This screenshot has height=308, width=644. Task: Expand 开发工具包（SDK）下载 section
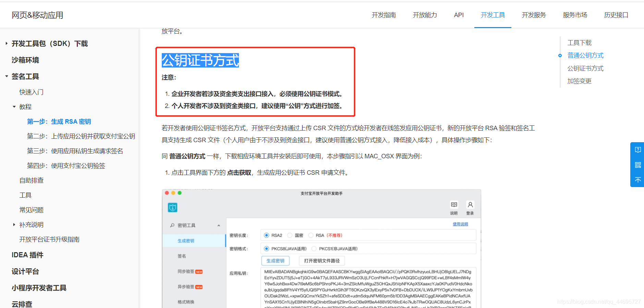pos(7,44)
